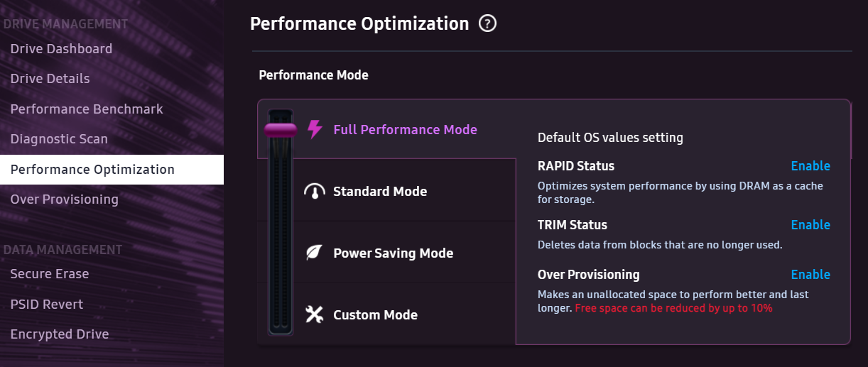Open Secure Erase under Data Management

(x=50, y=274)
